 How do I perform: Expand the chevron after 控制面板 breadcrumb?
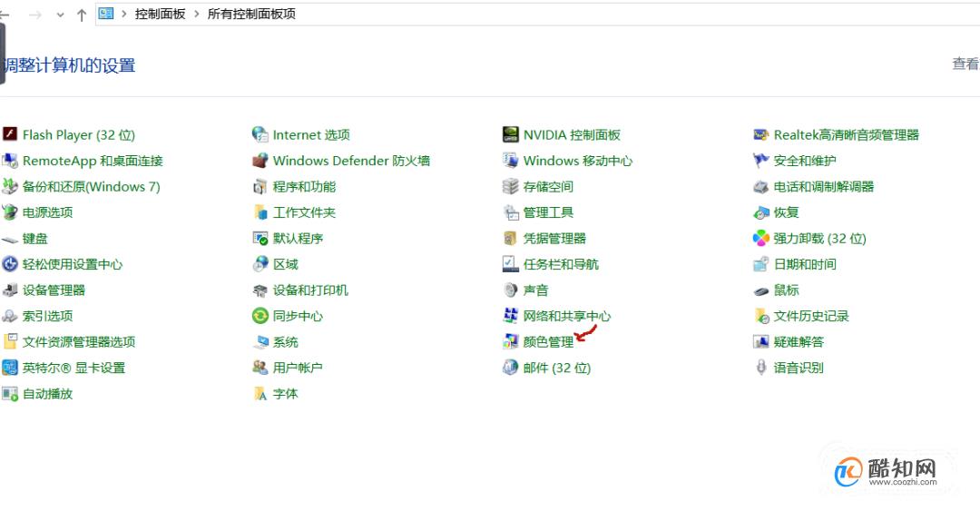[x=196, y=14]
